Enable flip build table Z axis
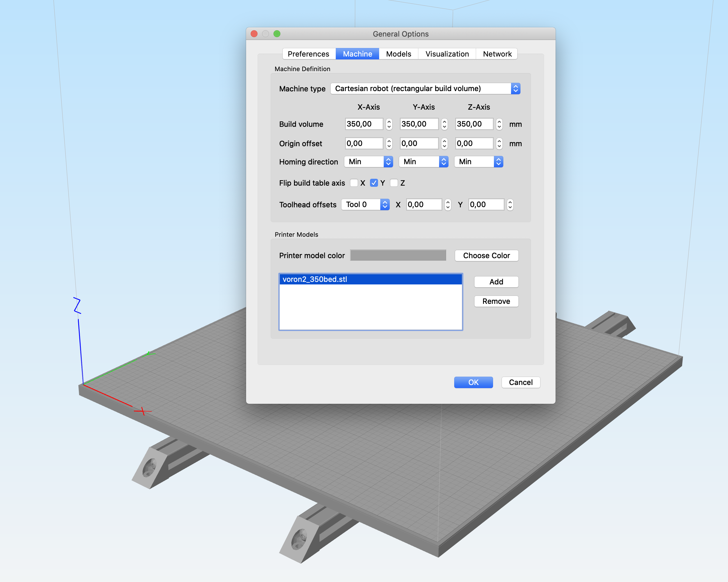The width and height of the screenshot is (728, 582). coord(394,183)
